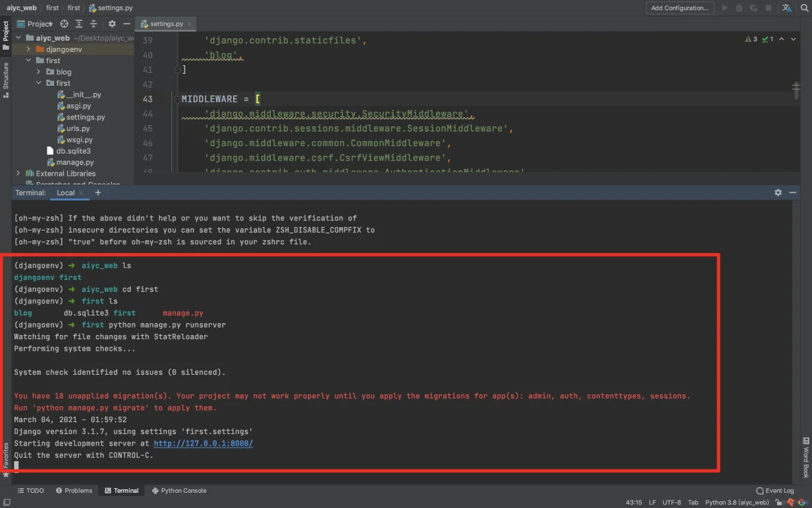Screen dimensions: 812x508
Task: Click the Stop square icon
Action: pyautogui.click(x=769, y=8)
